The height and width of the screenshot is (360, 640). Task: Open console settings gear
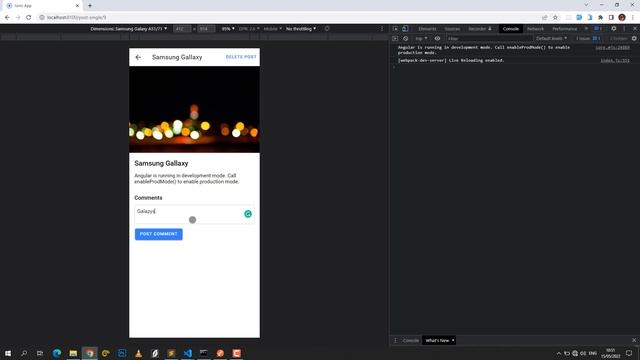pyautogui.click(x=634, y=38)
